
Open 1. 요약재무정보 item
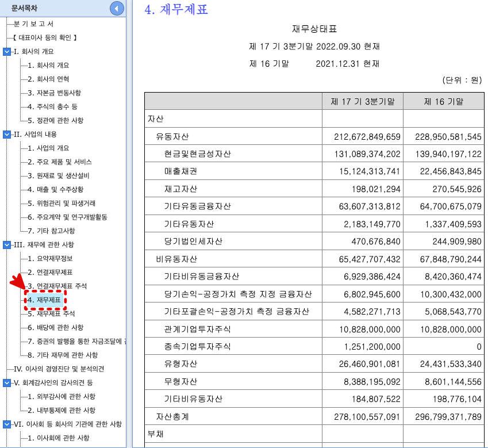pyautogui.click(x=50, y=259)
